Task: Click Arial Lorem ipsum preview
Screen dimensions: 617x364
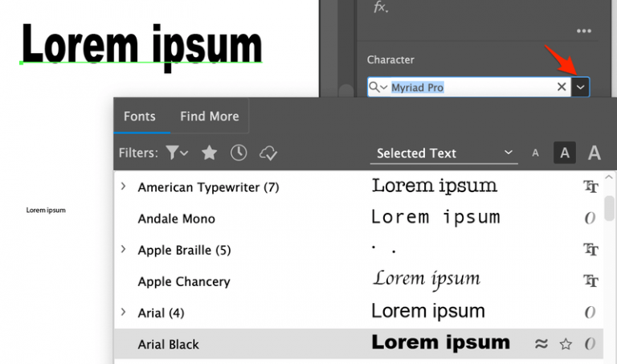Action: tap(428, 312)
